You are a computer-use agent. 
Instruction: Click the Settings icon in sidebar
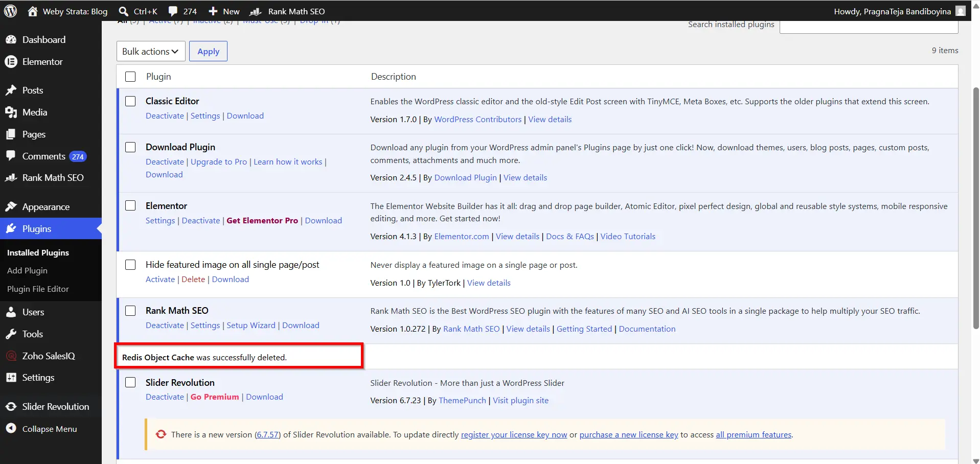pos(11,378)
